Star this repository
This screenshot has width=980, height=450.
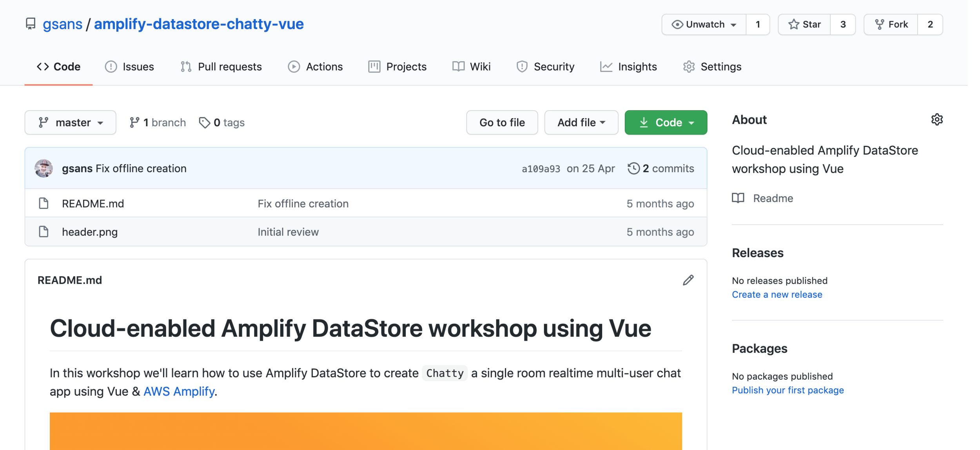tap(804, 24)
